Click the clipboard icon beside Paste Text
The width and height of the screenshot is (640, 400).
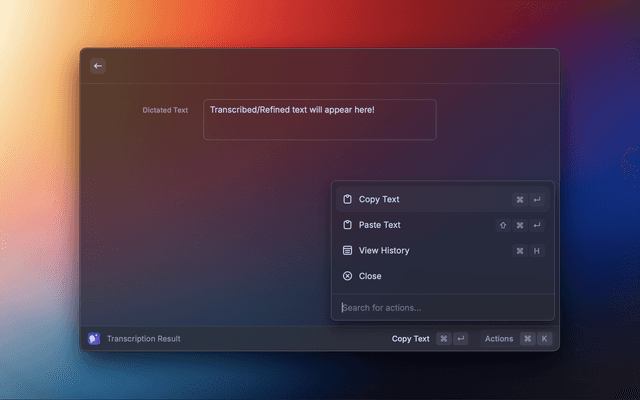tap(347, 225)
